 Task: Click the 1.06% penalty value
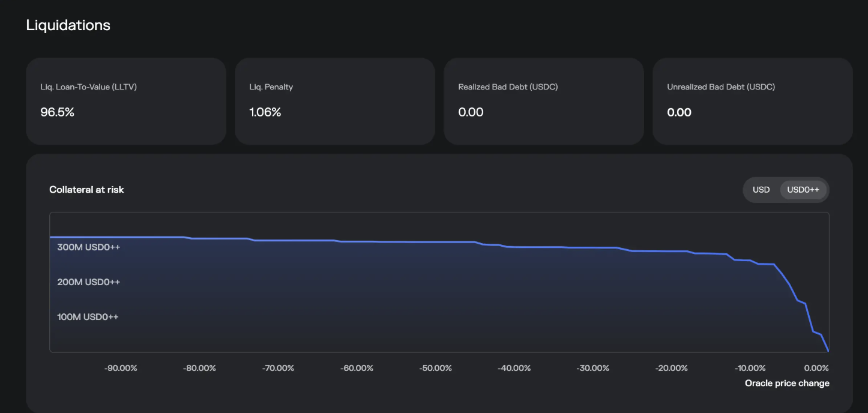click(265, 112)
